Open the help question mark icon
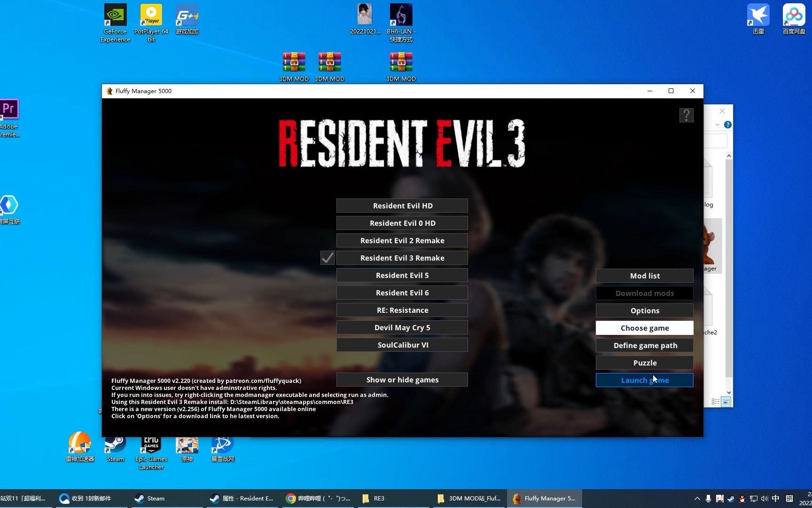 point(686,115)
